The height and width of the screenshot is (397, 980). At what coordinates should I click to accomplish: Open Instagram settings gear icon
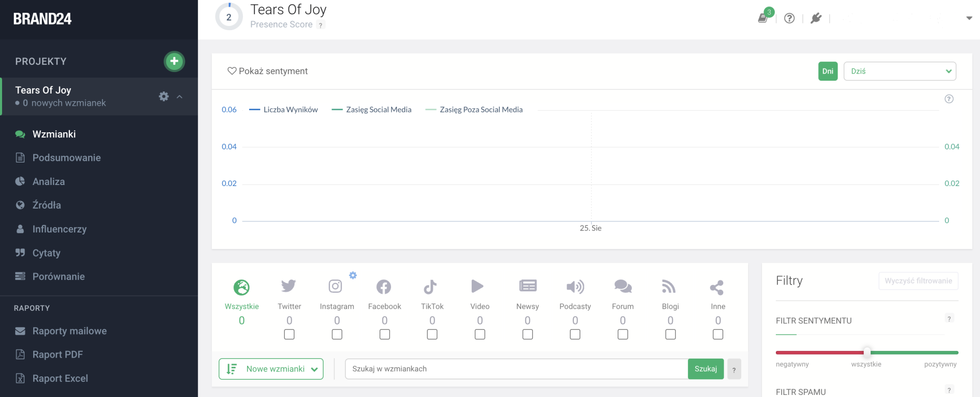coord(353,275)
